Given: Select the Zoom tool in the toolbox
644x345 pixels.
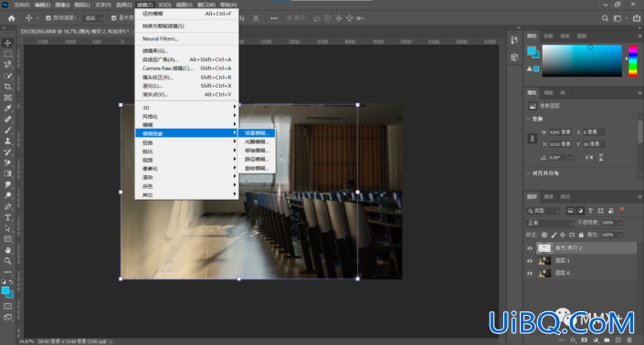Looking at the screenshot, I should pos(8,261).
